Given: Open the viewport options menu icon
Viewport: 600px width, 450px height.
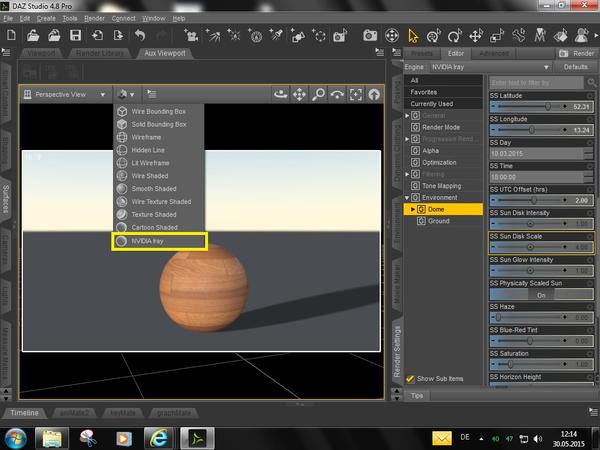Looking at the screenshot, I should (152, 94).
